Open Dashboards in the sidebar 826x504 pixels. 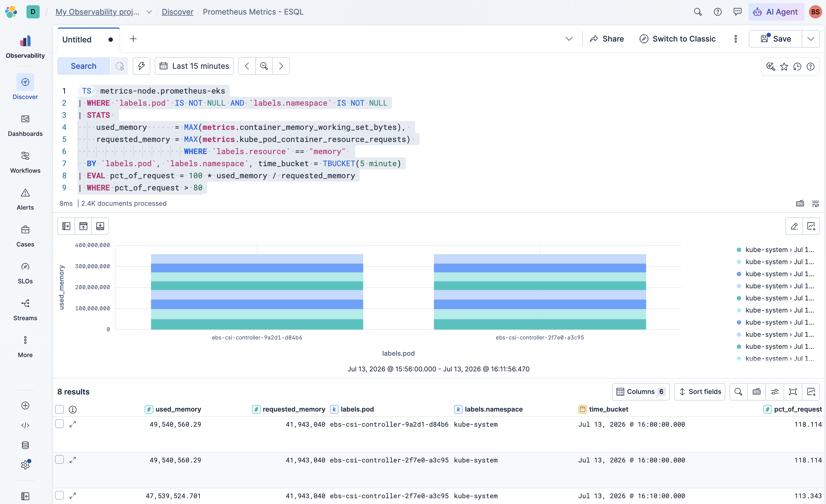[x=25, y=125]
